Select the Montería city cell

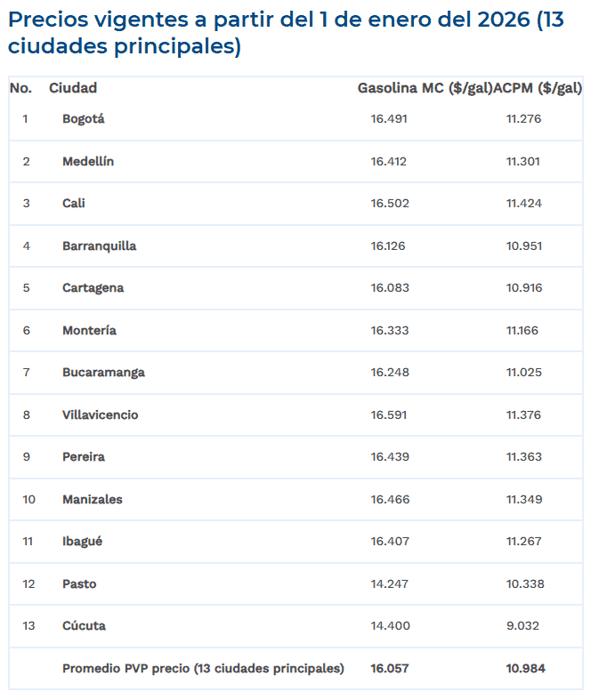(89, 331)
